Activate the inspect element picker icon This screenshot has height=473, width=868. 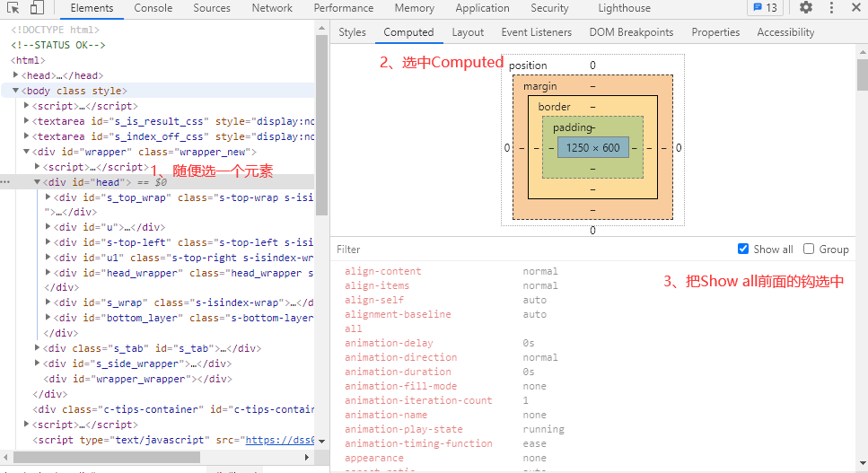pos(13,8)
